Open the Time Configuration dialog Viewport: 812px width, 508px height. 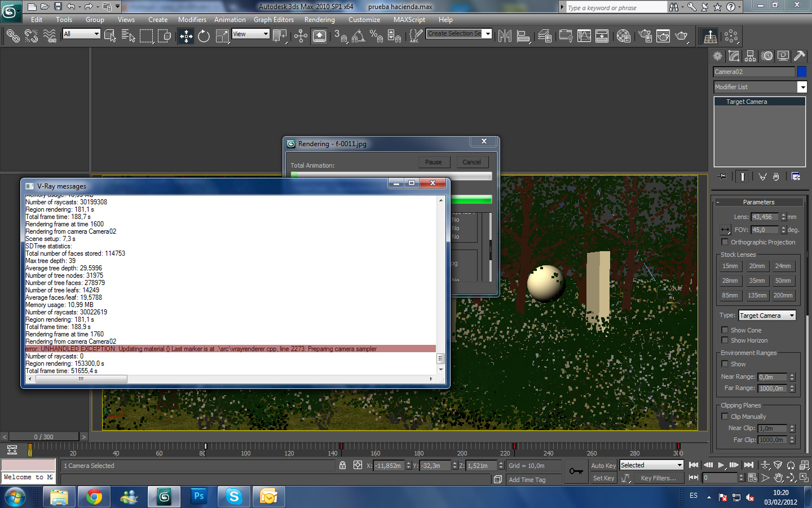pos(752,478)
